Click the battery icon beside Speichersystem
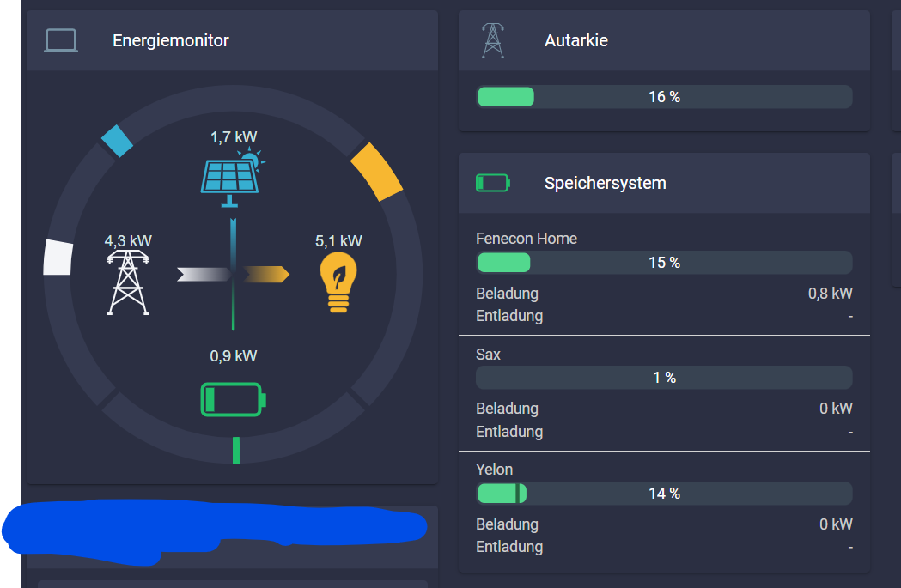 coord(492,183)
